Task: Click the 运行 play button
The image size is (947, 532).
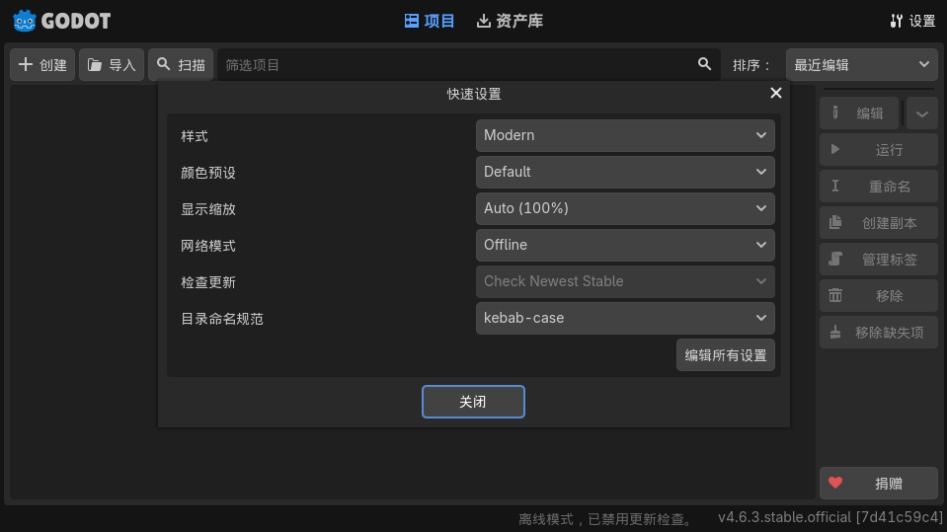Action: 879,150
